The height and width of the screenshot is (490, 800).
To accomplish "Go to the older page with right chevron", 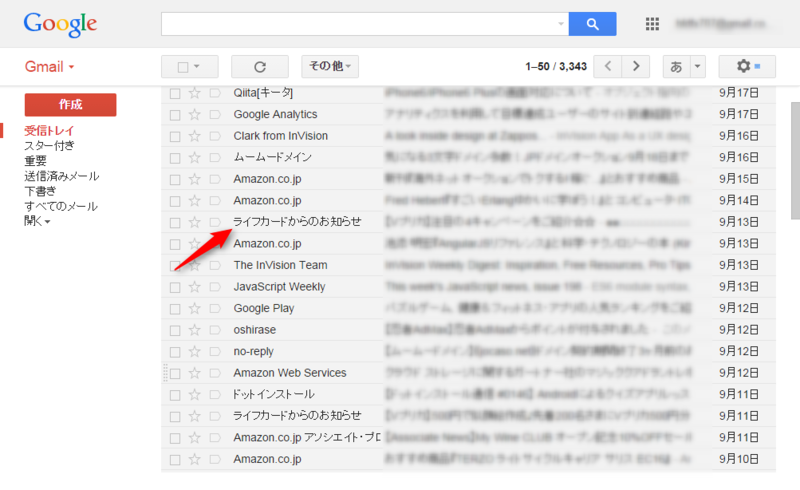I will (x=636, y=66).
